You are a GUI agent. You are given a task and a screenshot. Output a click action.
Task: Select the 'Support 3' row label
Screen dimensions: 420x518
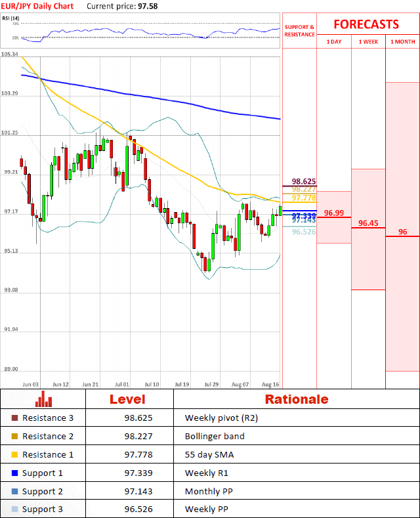pyautogui.click(x=42, y=509)
